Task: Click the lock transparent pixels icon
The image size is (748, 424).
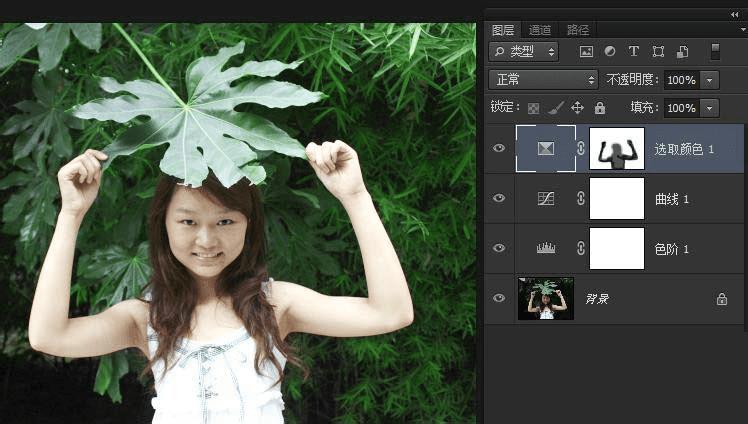Action: (x=533, y=108)
